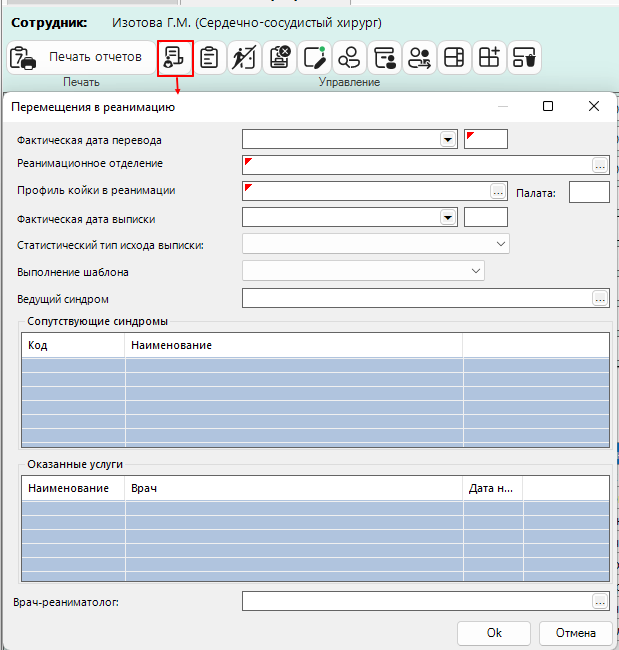Screen dimensions: 619x650
Task: Open Фактическая дата перевода date dropdown
Action: [x=448, y=139]
